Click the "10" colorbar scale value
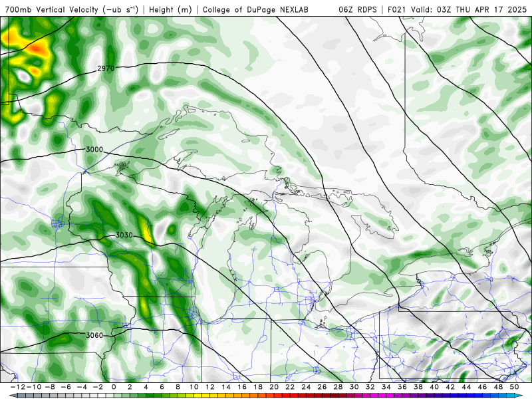The height and width of the screenshot is (399, 532). coord(194,387)
